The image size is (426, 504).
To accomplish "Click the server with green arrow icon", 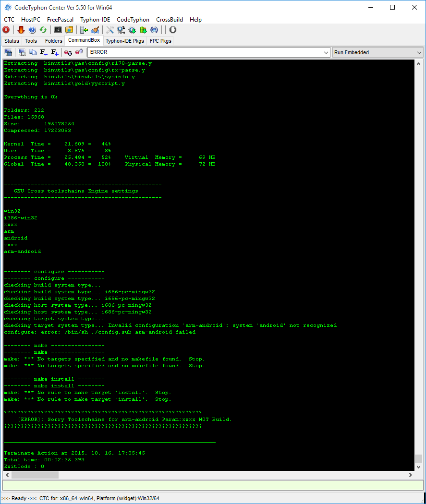I will 84,30.
